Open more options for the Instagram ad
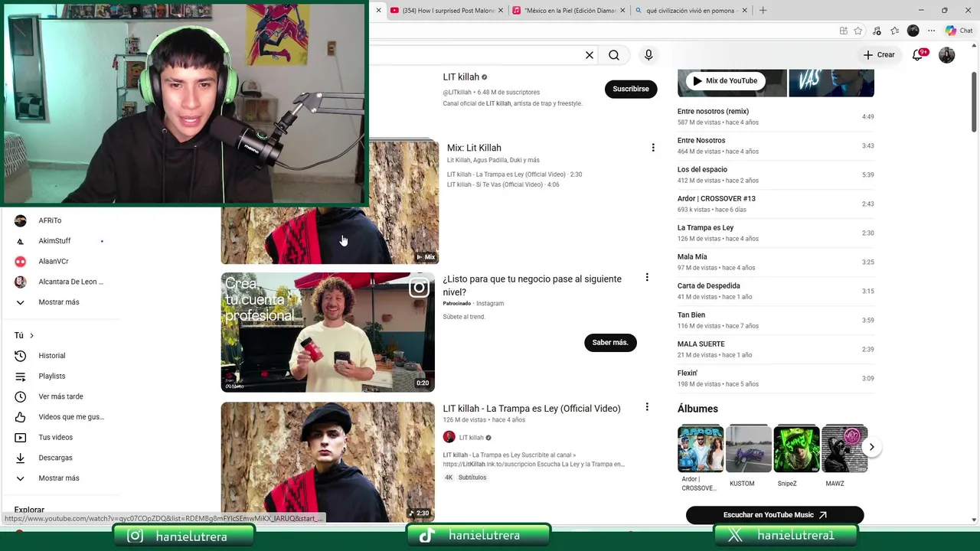This screenshot has width=980, height=551. tap(647, 278)
